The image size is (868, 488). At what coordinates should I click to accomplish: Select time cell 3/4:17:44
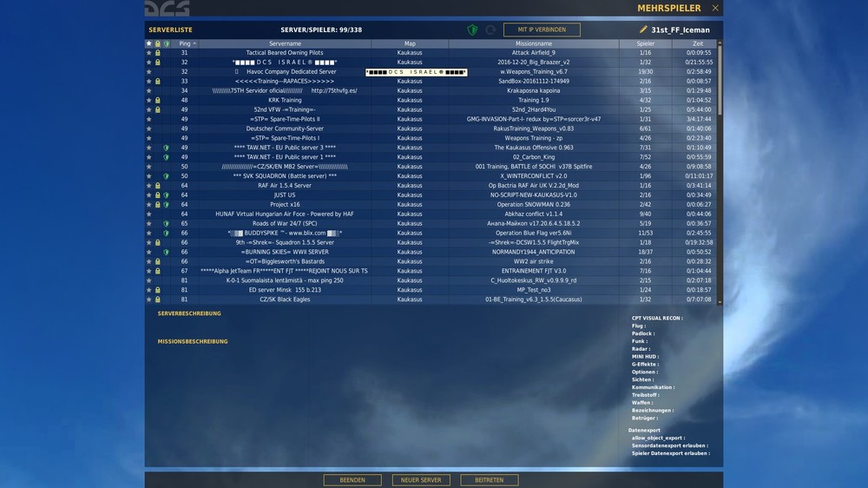tap(699, 119)
